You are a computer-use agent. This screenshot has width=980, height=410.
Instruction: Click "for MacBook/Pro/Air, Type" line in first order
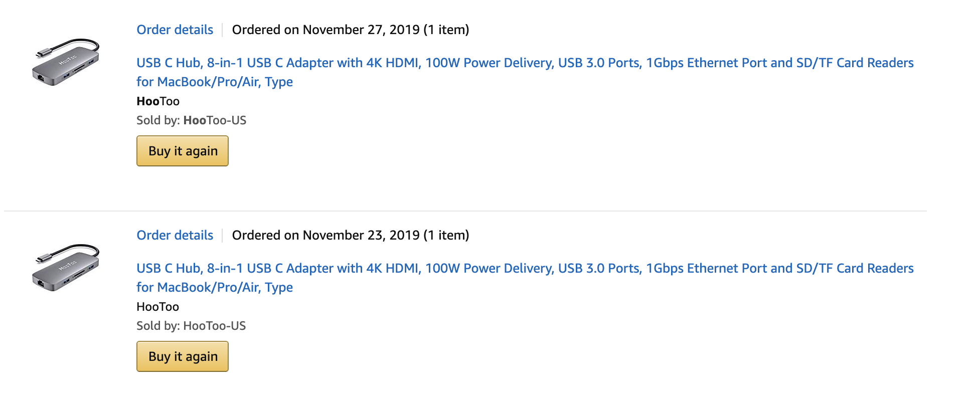point(214,82)
